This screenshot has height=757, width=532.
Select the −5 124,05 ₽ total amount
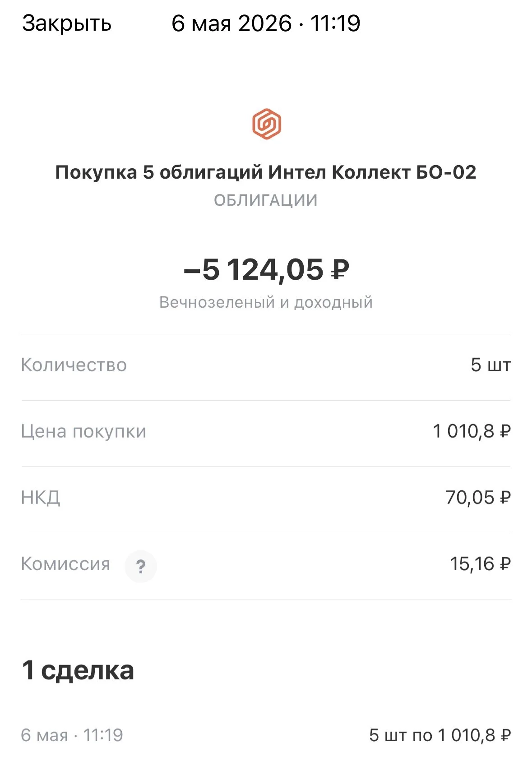pyautogui.click(x=266, y=270)
